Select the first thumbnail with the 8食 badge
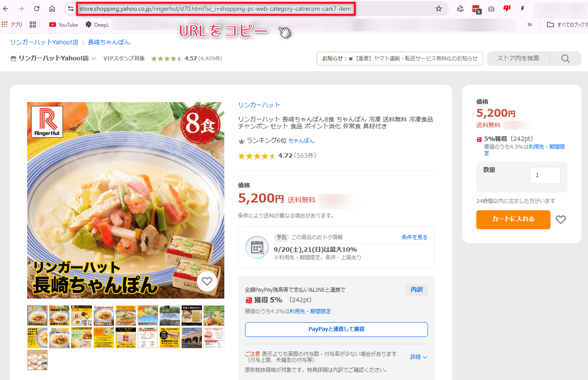Image resolution: width=588 pixels, height=380 pixels. coord(37,316)
